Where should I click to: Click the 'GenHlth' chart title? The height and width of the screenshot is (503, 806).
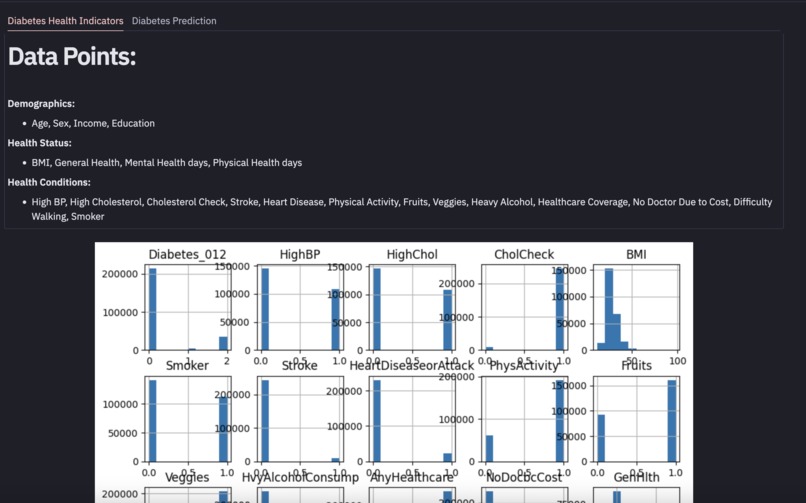click(636, 477)
